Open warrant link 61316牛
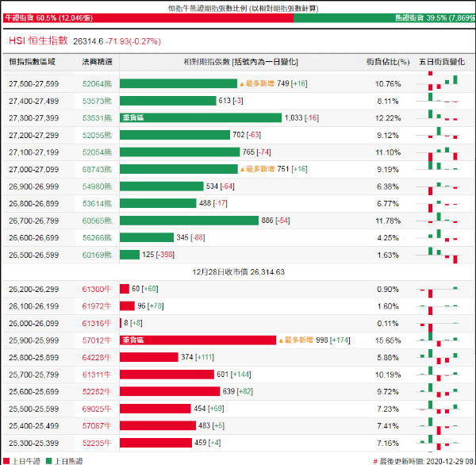This screenshot has height=465, width=476. pos(97,324)
